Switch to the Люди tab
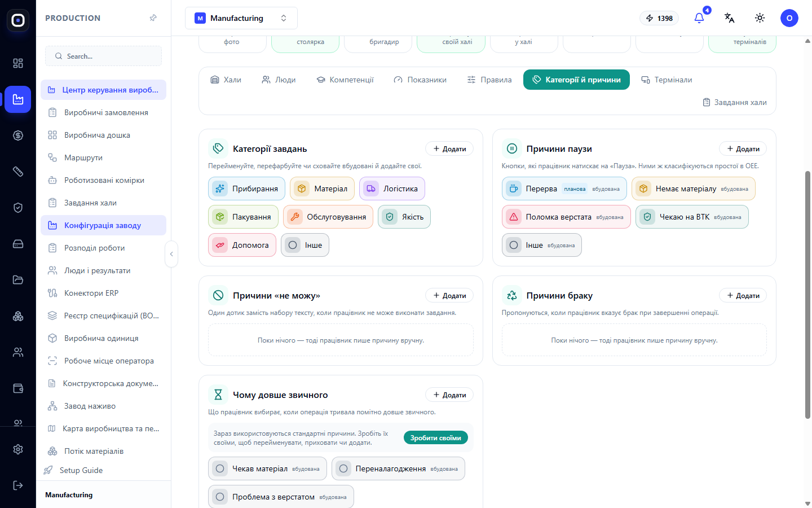This screenshot has width=812, height=508. click(x=279, y=80)
